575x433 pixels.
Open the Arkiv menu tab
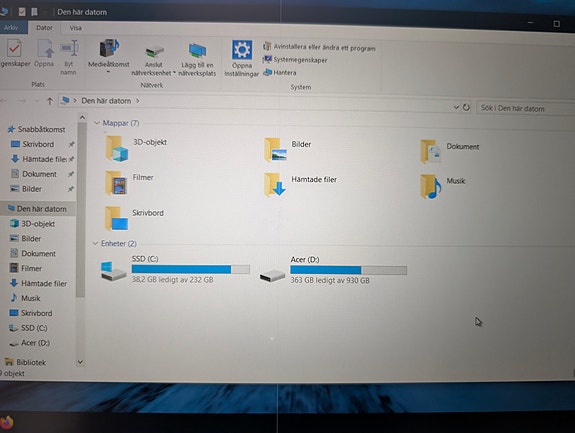[11, 27]
